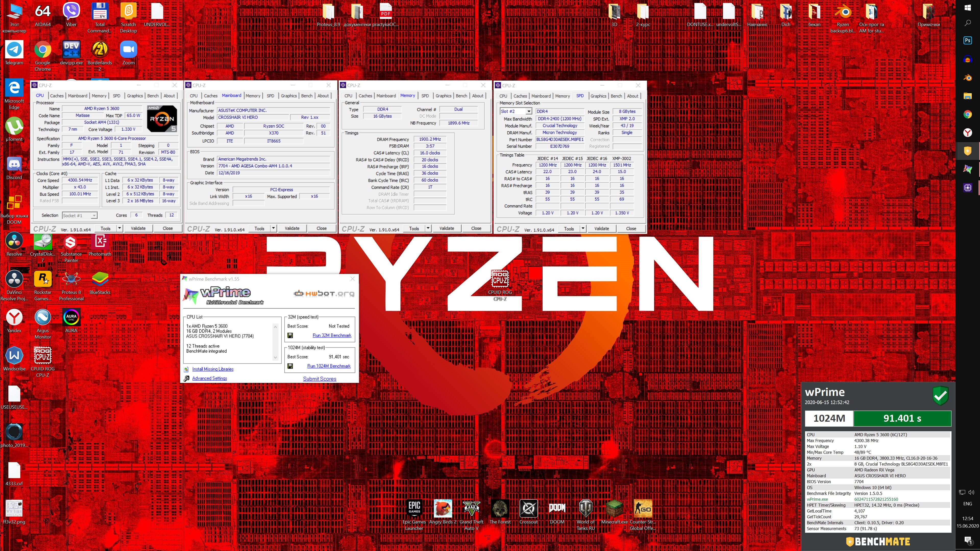This screenshot has height=551, width=980.
Task: Open the Slot #2 memory slot dropdown
Action: [516, 111]
